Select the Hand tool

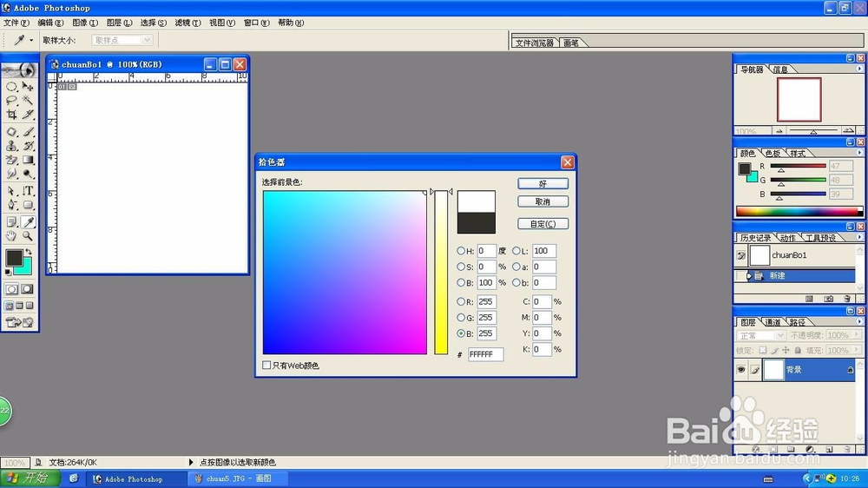11,236
